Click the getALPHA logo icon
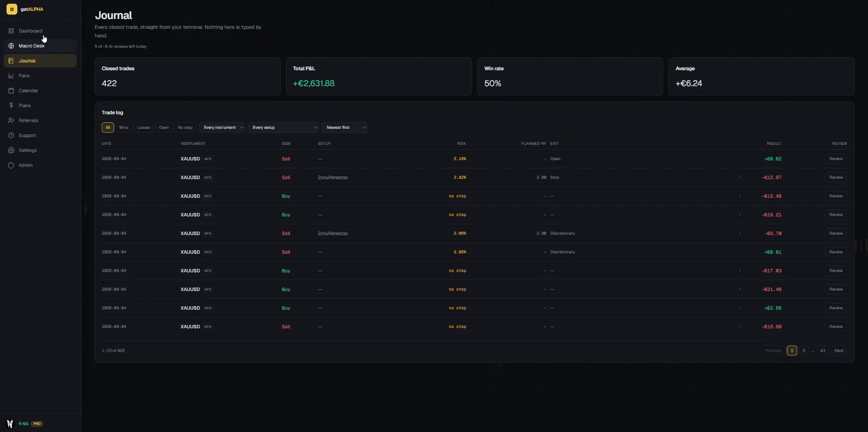The width and height of the screenshot is (868, 432). pos(12,9)
